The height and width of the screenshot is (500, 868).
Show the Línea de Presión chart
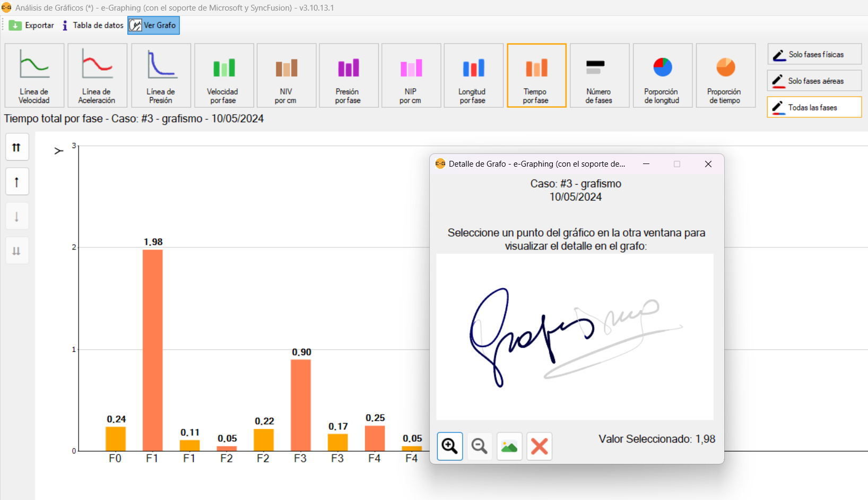coord(161,75)
